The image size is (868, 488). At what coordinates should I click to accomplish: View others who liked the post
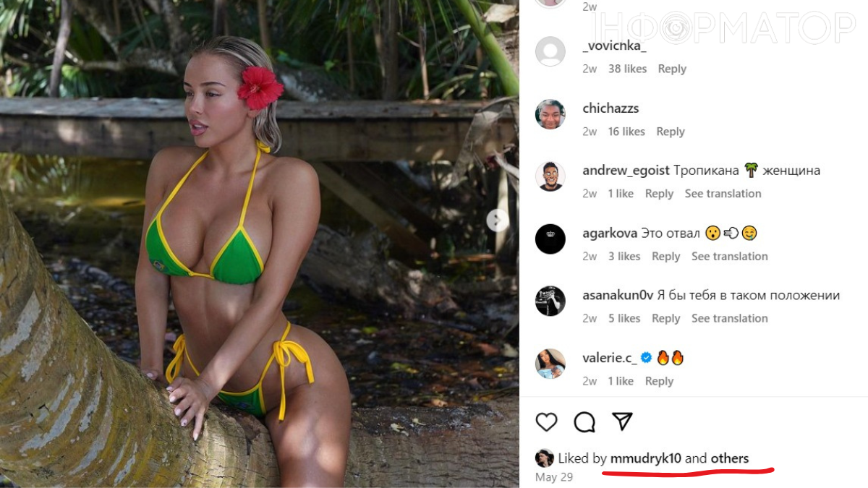point(730,458)
